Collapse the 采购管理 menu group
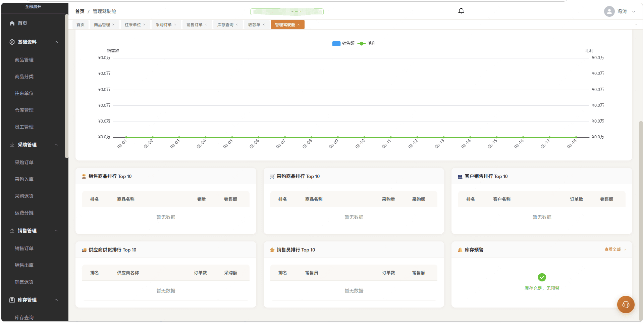 tap(56, 145)
